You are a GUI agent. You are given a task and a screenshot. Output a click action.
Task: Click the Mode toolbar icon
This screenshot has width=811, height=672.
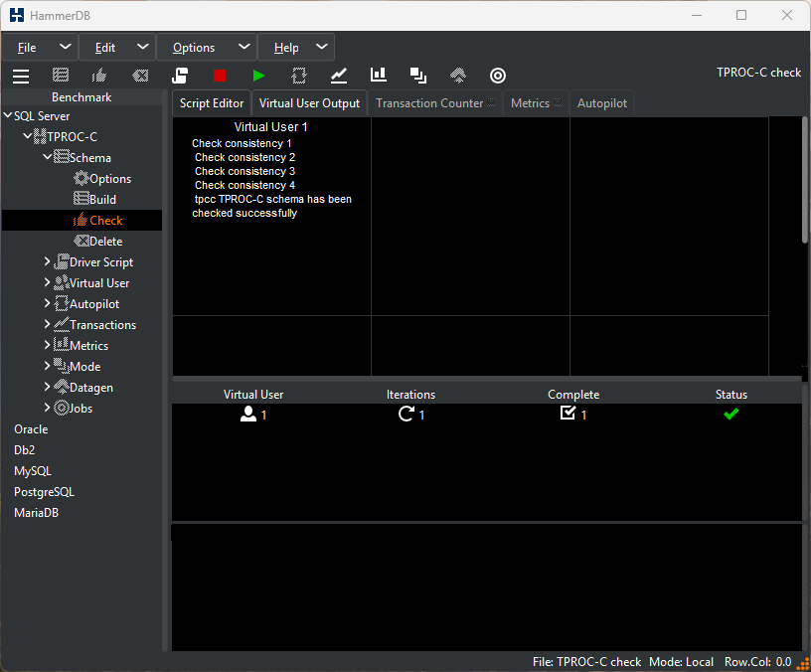[417, 76]
